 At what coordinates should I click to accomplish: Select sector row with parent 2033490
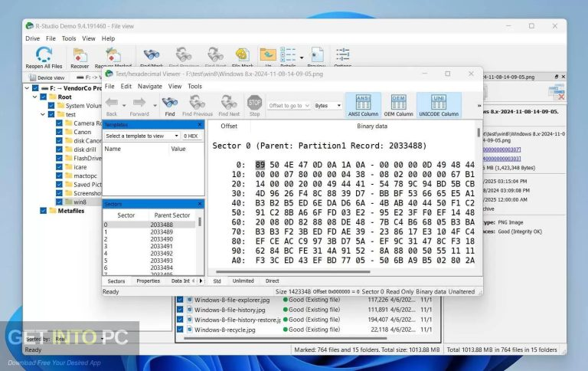[160, 238]
